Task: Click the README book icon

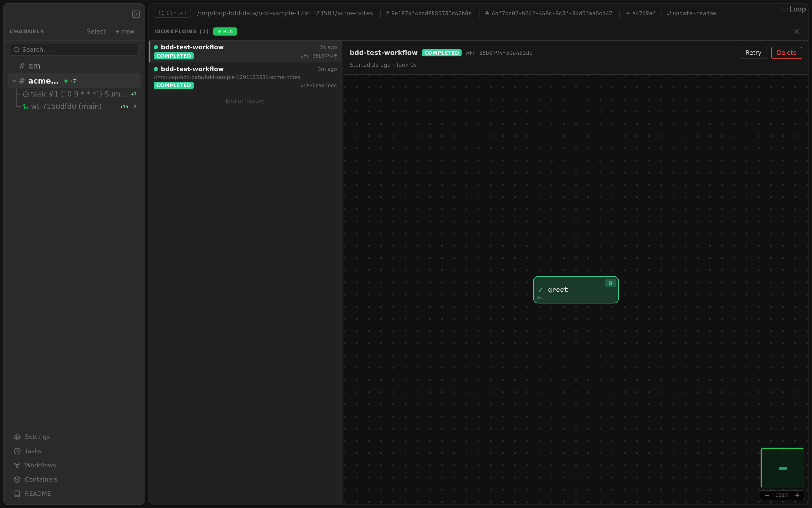Action: pos(17,494)
